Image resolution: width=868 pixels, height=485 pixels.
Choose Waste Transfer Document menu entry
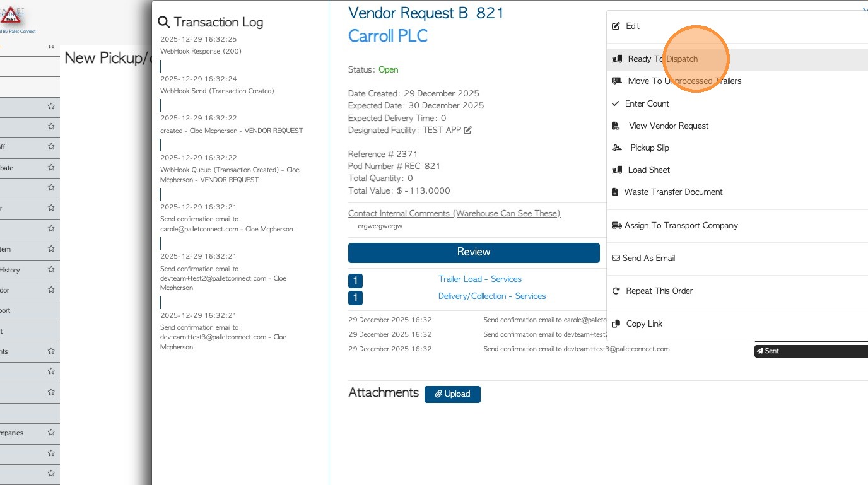[673, 192]
